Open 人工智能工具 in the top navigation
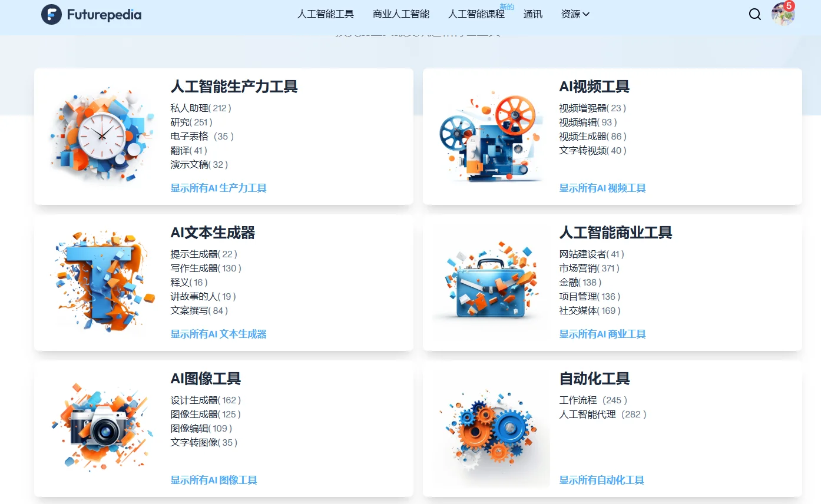 326,14
